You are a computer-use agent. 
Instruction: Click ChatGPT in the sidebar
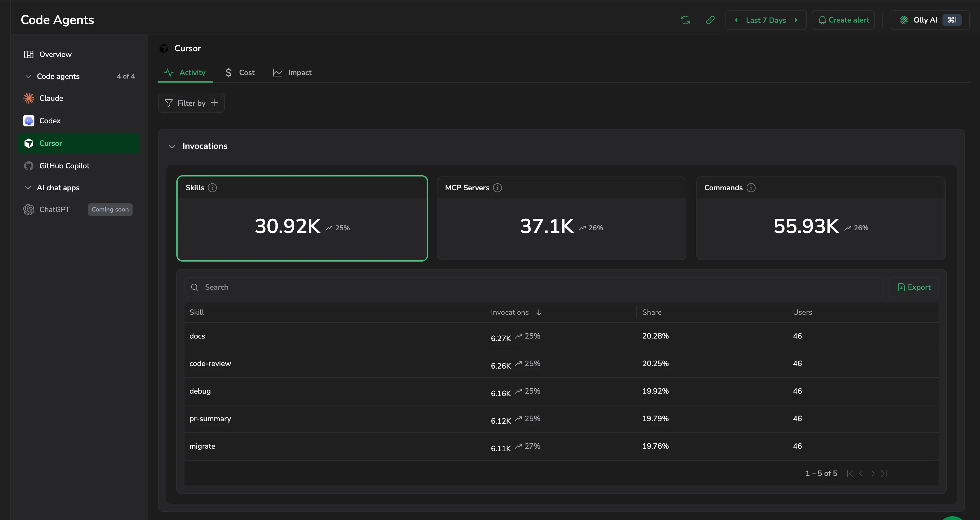point(54,209)
